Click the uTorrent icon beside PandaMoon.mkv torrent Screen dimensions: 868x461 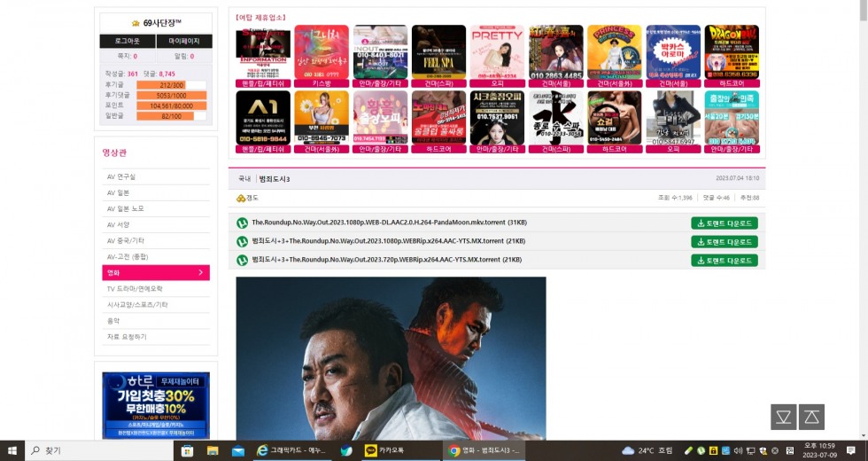242,223
